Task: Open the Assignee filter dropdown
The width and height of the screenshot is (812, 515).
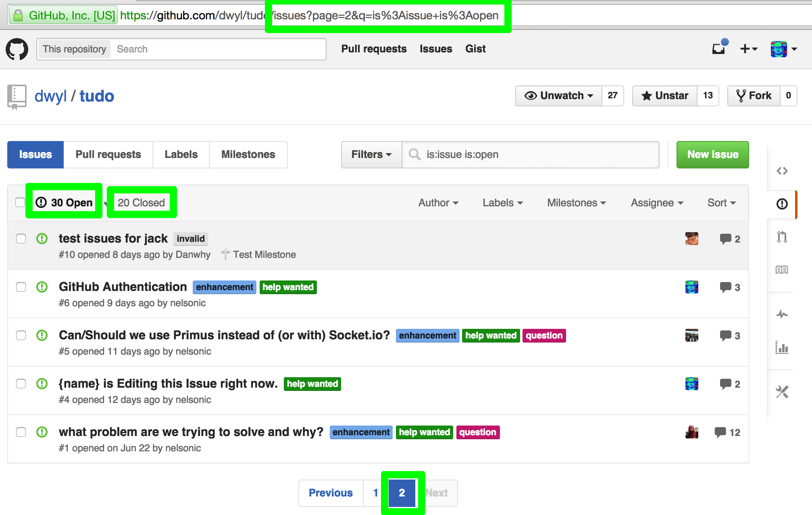Action: [657, 203]
